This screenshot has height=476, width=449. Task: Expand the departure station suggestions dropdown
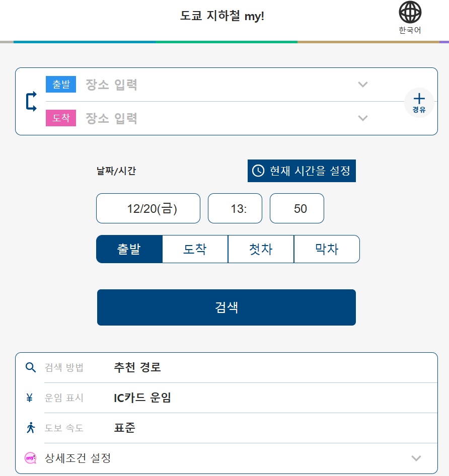click(362, 85)
